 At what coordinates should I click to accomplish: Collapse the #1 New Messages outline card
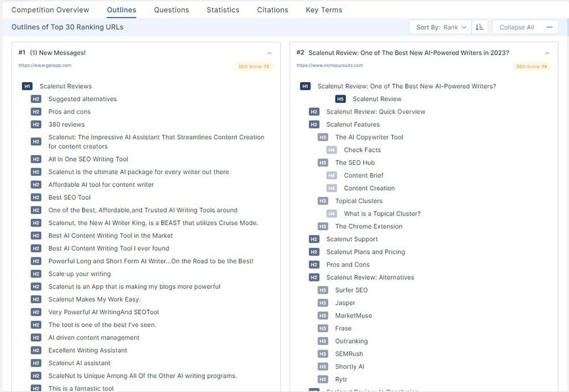(269, 53)
